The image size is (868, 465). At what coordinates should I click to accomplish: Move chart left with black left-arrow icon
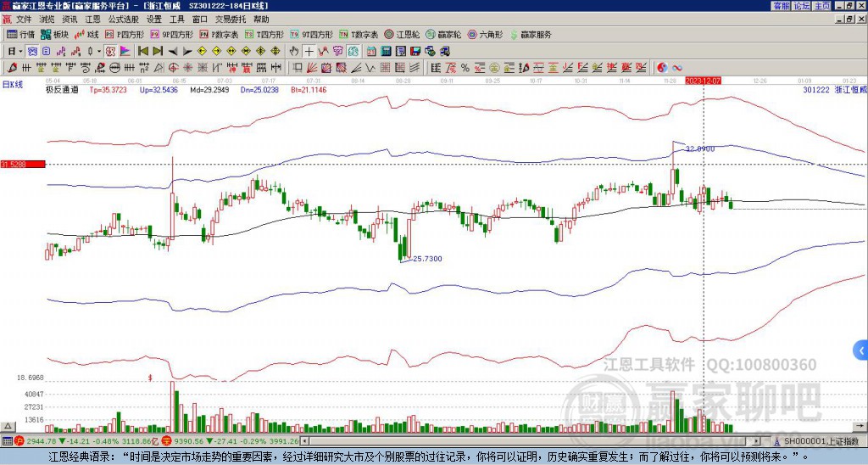coord(173,52)
